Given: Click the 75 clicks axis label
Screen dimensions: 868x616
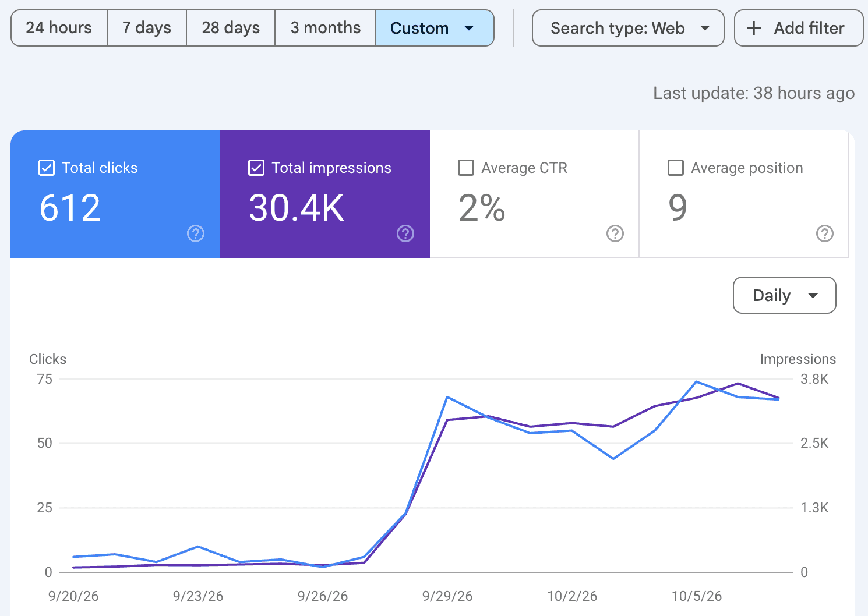Looking at the screenshot, I should [x=45, y=379].
